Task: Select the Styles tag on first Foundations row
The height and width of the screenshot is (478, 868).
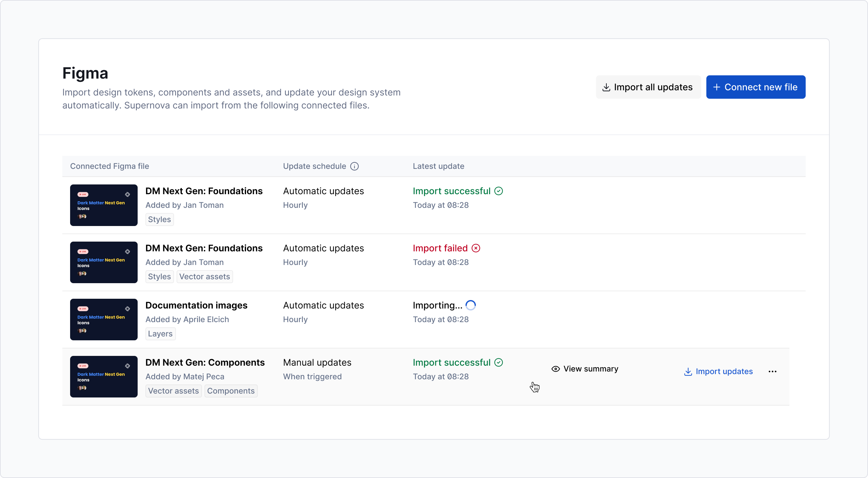Action: pos(159,219)
